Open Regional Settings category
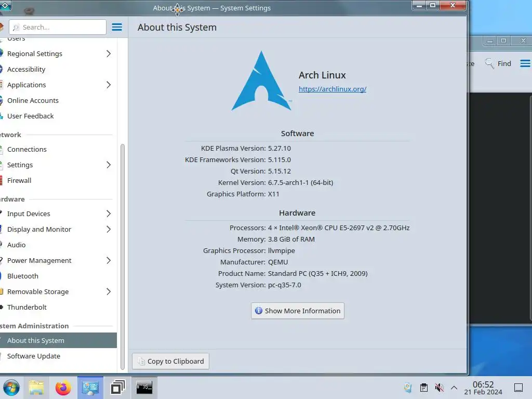The height and width of the screenshot is (399, 532). point(58,54)
